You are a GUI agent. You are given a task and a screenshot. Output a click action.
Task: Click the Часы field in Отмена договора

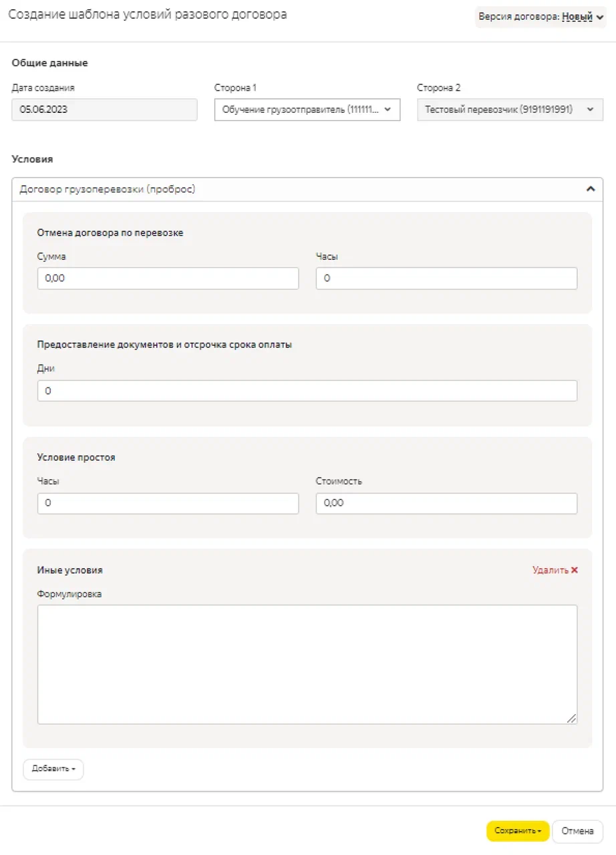pos(446,279)
